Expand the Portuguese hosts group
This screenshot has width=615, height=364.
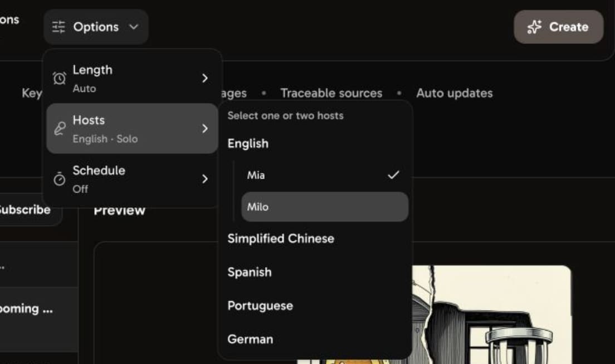pos(260,306)
